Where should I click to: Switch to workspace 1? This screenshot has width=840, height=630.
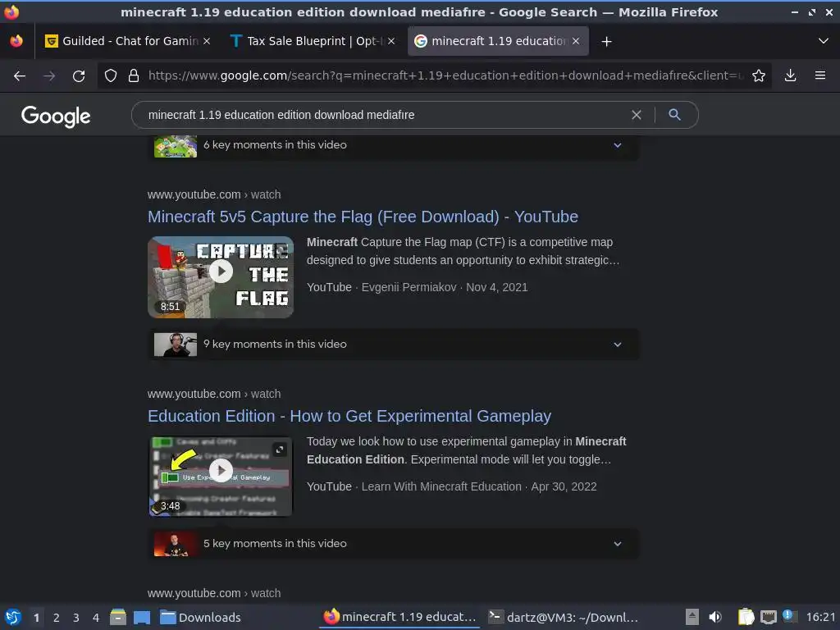[x=36, y=618]
